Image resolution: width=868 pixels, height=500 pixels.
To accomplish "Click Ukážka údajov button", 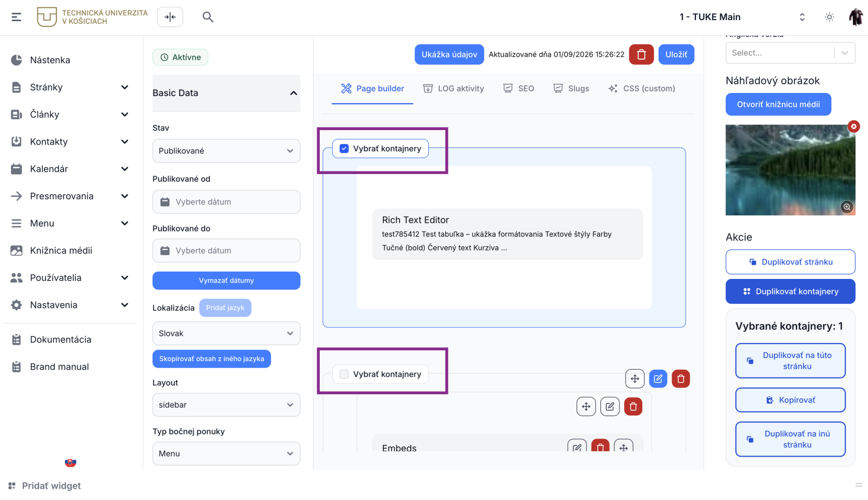I will point(450,54).
